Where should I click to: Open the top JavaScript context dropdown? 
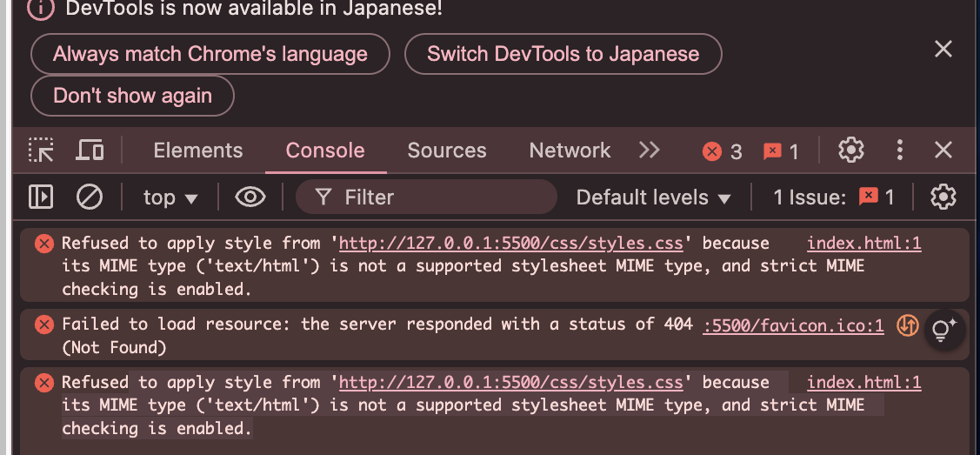(x=170, y=197)
